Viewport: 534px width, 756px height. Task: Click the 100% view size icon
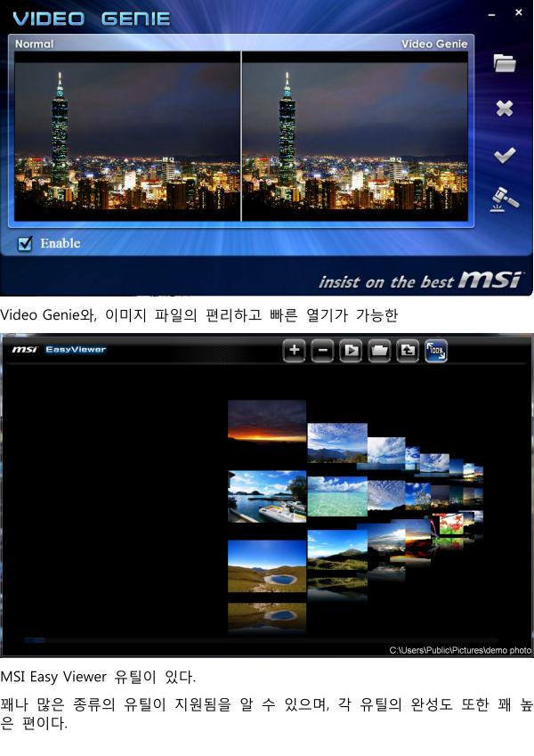(x=436, y=350)
